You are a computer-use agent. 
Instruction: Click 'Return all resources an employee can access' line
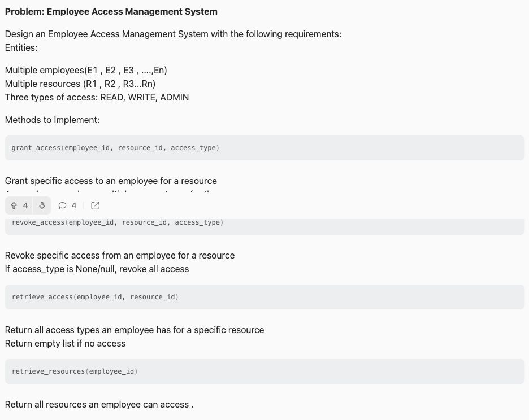click(x=99, y=405)
